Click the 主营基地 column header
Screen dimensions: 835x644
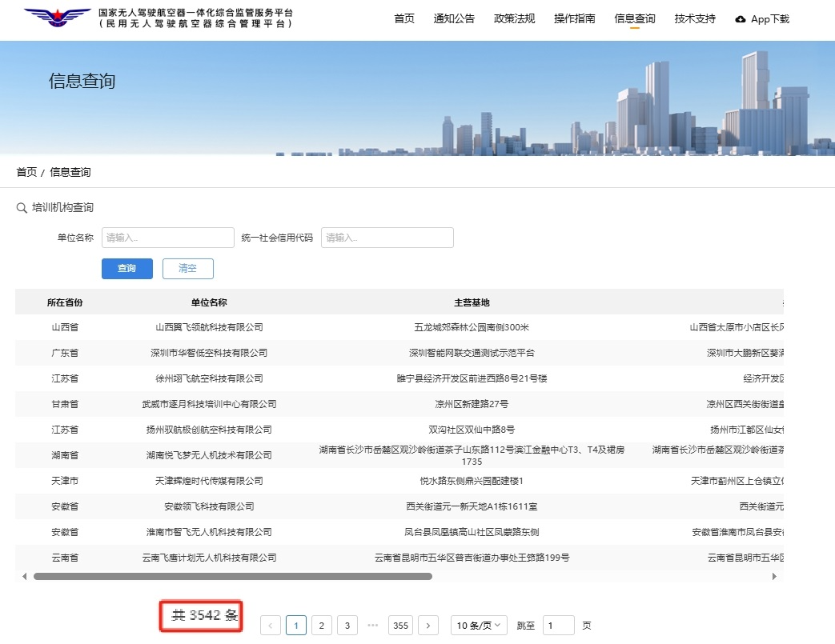(472, 302)
